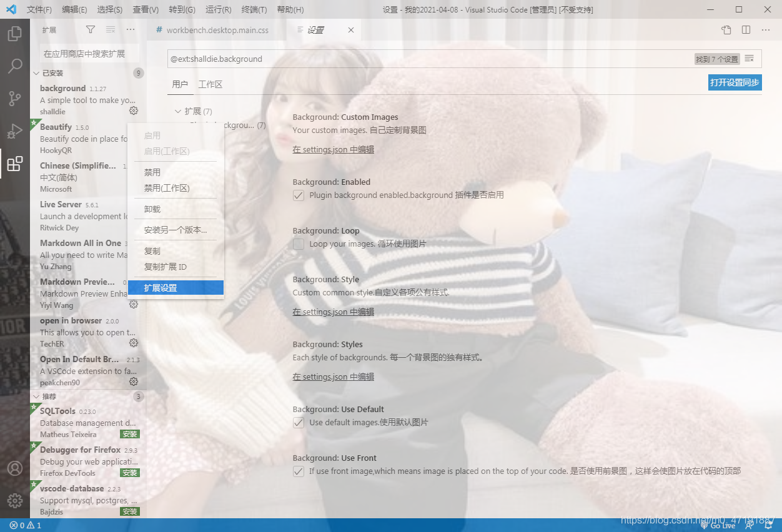
Task: Click the clear extensions search results icon
Action: 111,29
